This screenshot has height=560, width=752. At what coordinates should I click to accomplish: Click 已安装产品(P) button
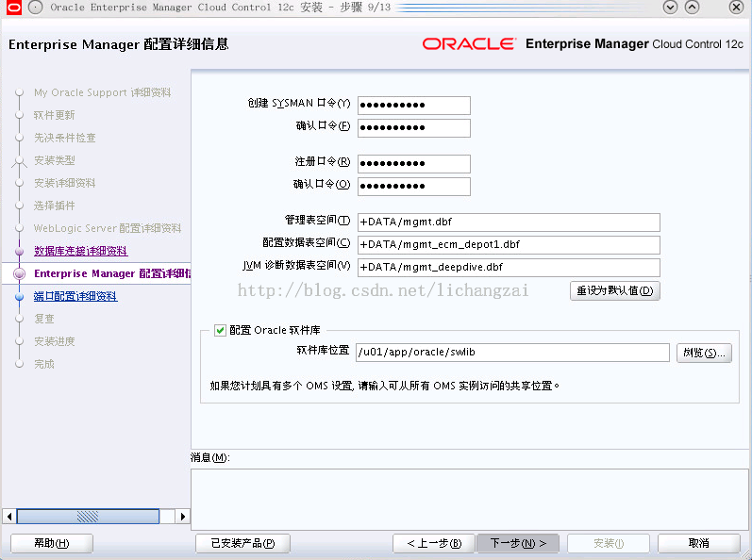coord(242,543)
